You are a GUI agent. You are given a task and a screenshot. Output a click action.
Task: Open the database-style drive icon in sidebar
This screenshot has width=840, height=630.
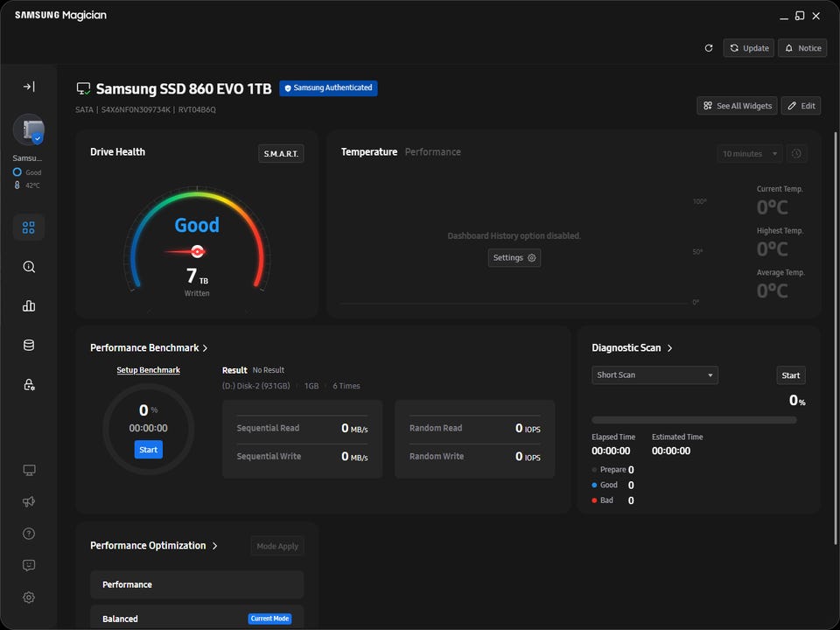click(29, 346)
